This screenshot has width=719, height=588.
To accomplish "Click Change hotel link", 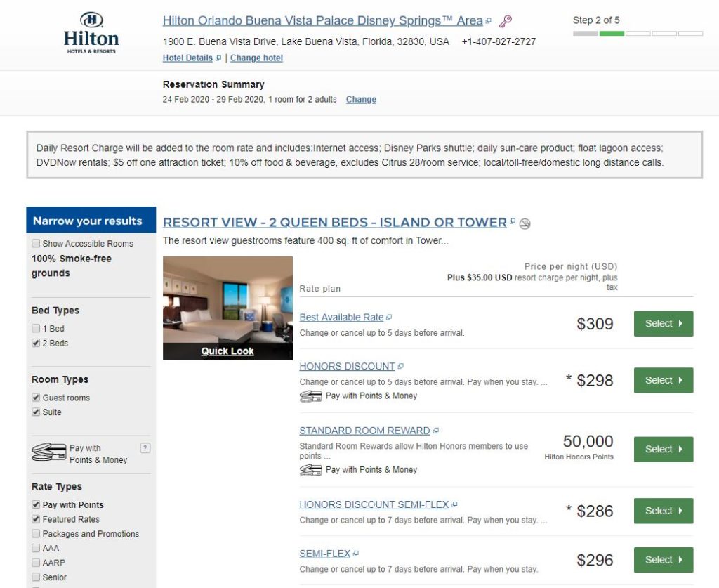I will click(256, 58).
